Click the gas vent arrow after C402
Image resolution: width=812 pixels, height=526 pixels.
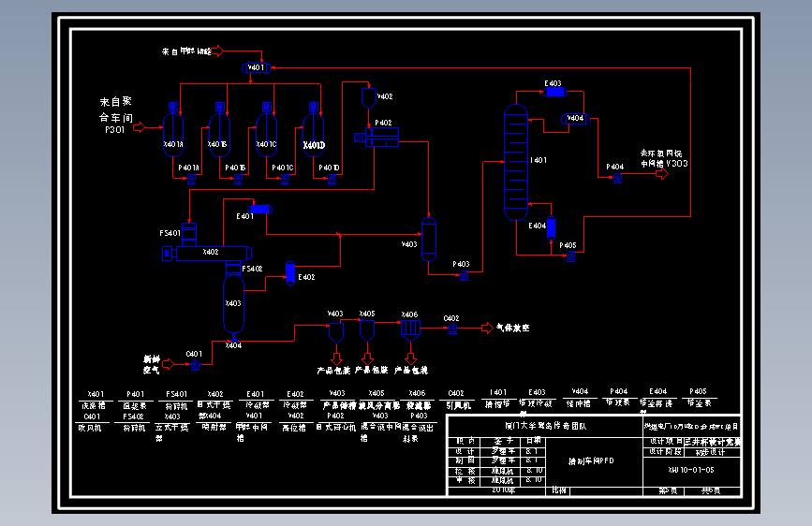point(487,328)
